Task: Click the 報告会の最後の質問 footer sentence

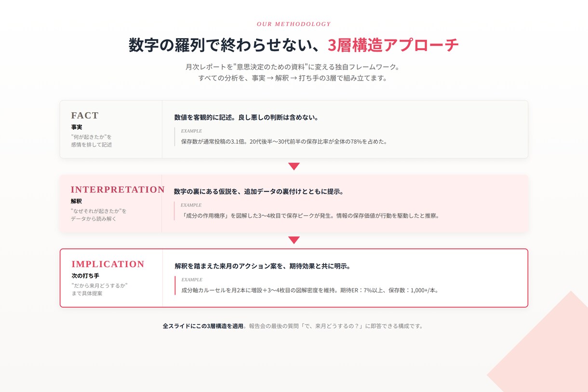Action: (x=336, y=326)
